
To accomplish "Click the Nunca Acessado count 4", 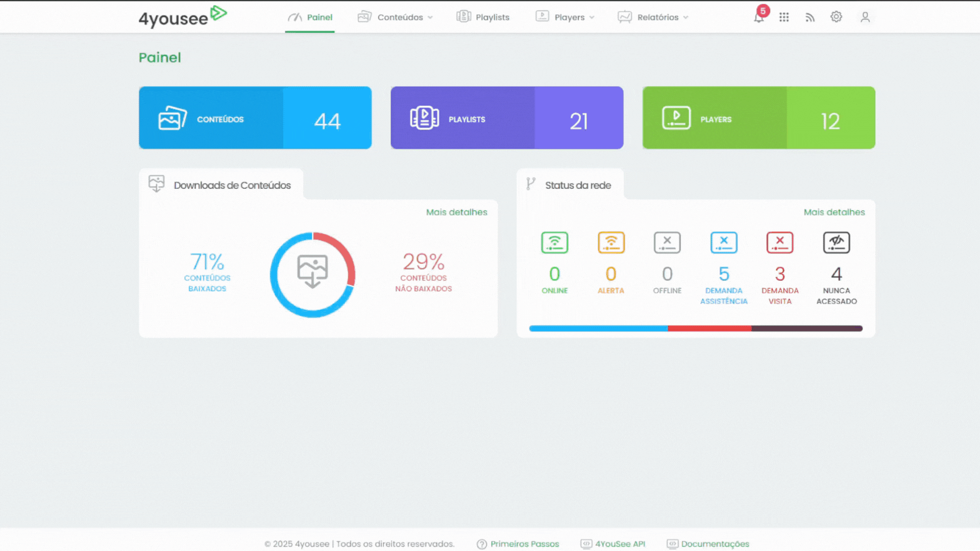I will tap(837, 274).
